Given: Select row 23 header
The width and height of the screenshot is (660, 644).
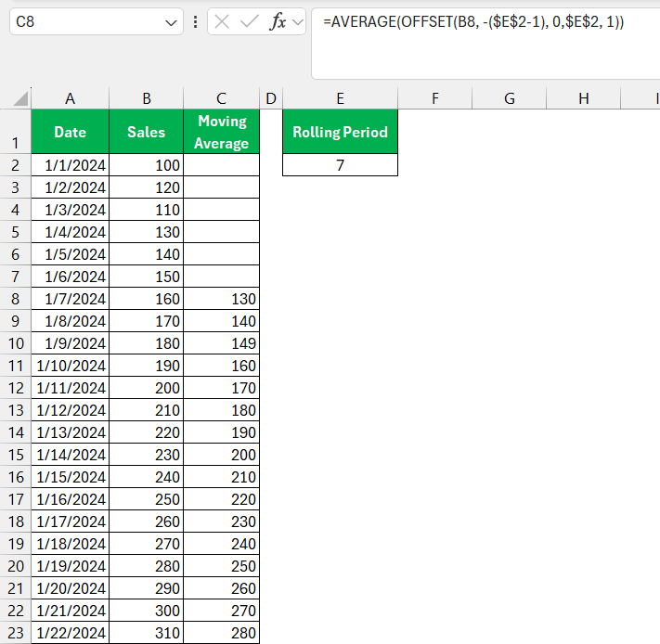Looking at the screenshot, I should coord(15,633).
